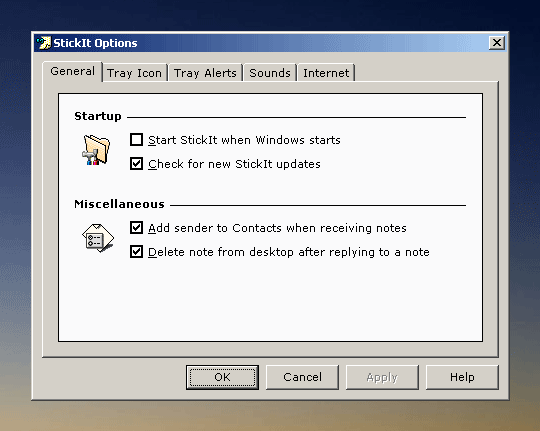Toggle Delete note from desktop after replying
This screenshot has height=431, width=540.
136,252
